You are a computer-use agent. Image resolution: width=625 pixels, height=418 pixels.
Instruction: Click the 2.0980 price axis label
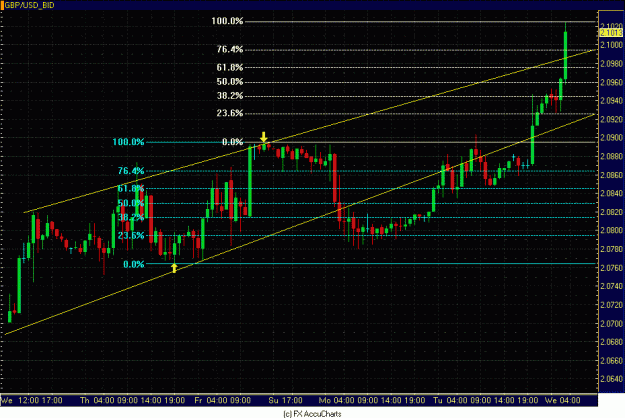(x=611, y=64)
